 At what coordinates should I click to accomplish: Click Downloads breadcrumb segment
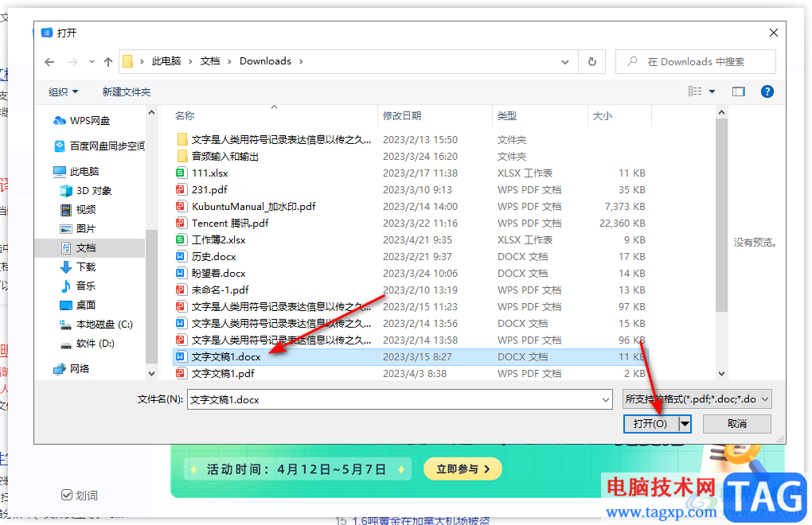tap(265, 61)
